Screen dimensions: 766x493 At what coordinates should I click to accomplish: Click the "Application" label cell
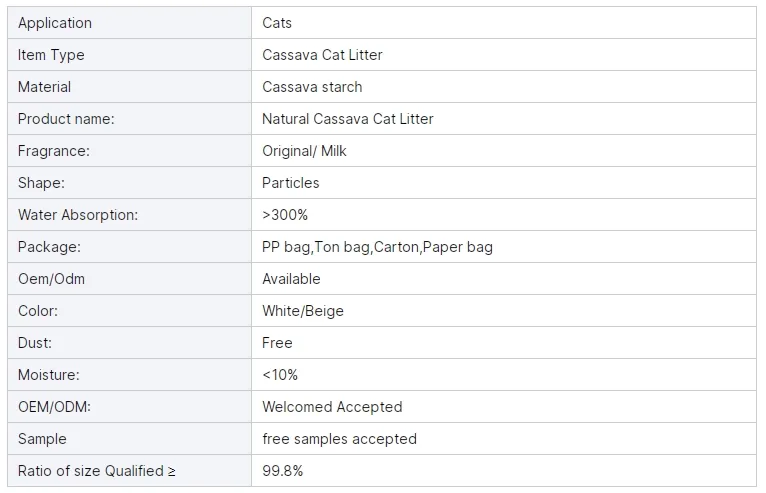tap(55, 23)
